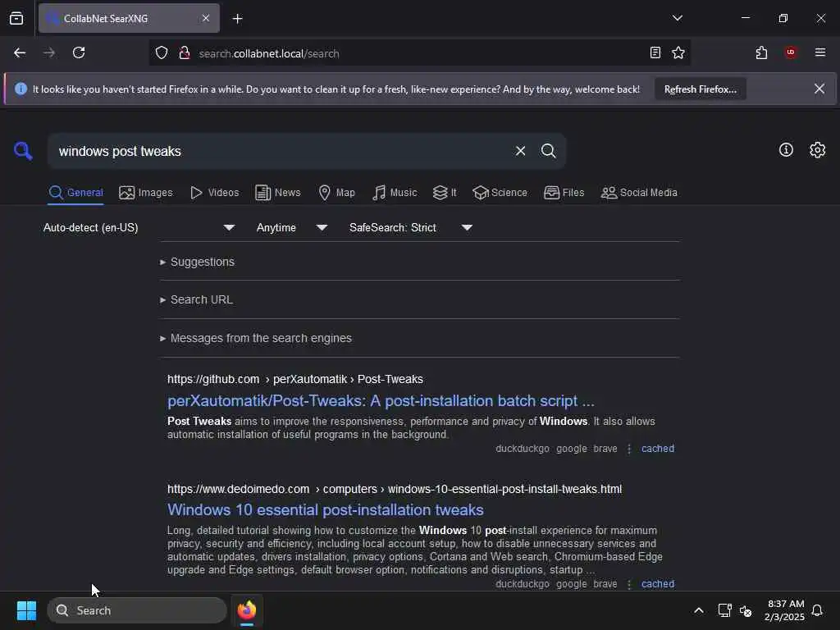Open SearXNG preferences gear icon
Image resolution: width=840 pixels, height=630 pixels.
(x=818, y=150)
